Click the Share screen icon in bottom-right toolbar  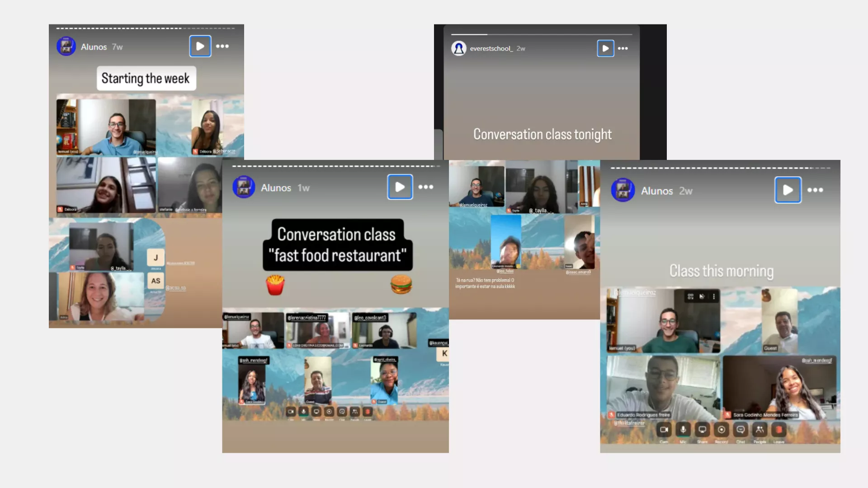(702, 430)
